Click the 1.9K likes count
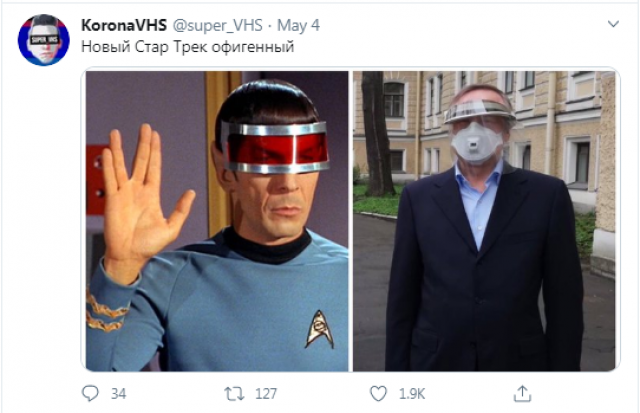This screenshot has height=413, width=640. coord(412,394)
